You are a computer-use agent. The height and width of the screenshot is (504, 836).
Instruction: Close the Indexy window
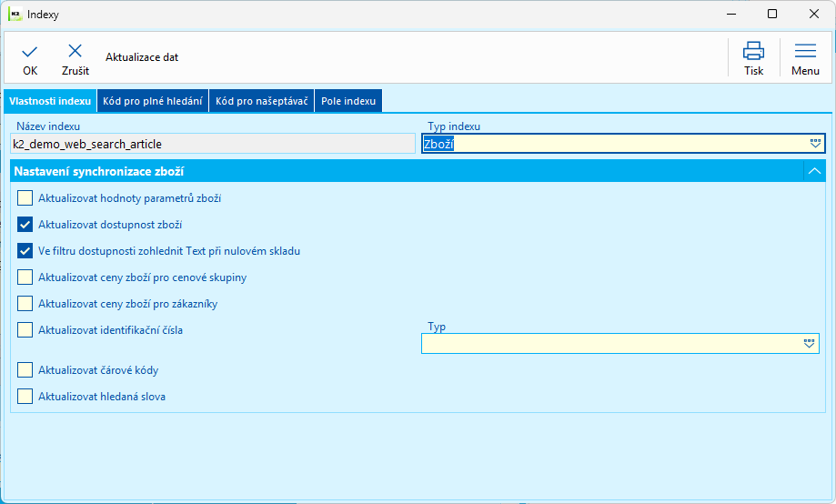click(x=813, y=14)
